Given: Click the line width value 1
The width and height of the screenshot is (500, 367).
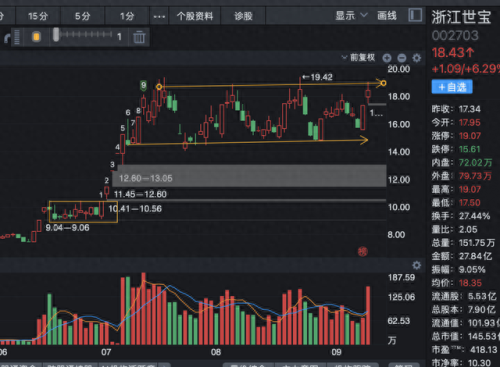Looking at the screenshot, I should (x=119, y=37).
